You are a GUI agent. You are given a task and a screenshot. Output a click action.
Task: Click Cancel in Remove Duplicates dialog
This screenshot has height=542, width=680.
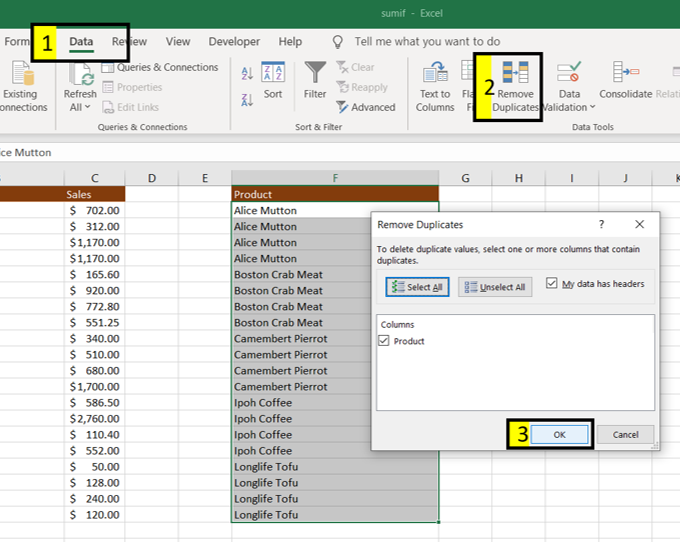coord(625,435)
